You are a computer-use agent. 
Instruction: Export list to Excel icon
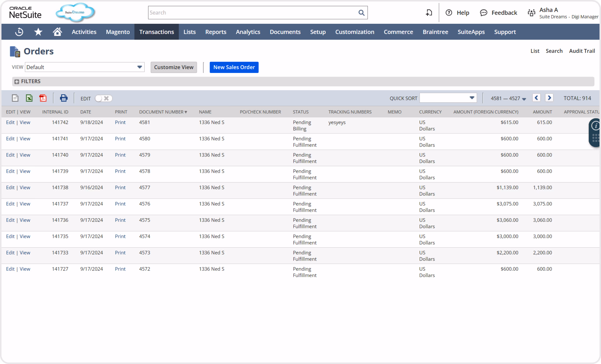pyautogui.click(x=29, y=98)
